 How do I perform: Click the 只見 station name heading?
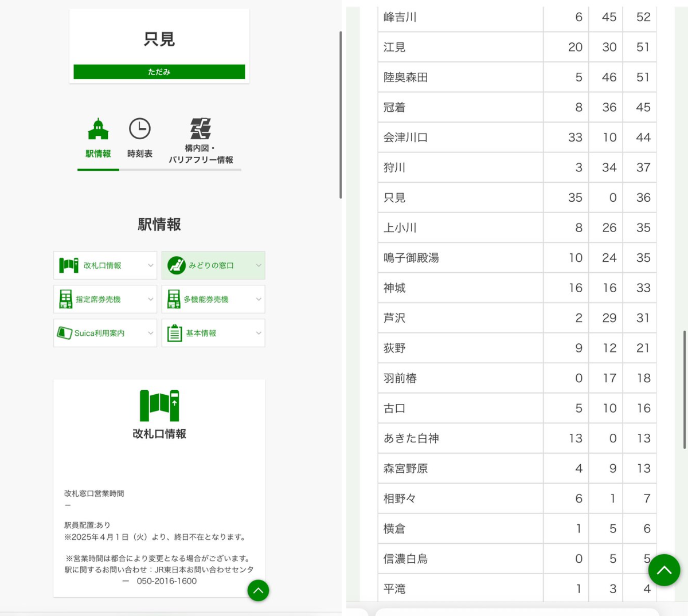pyautogui.click(x=159, y=39)
